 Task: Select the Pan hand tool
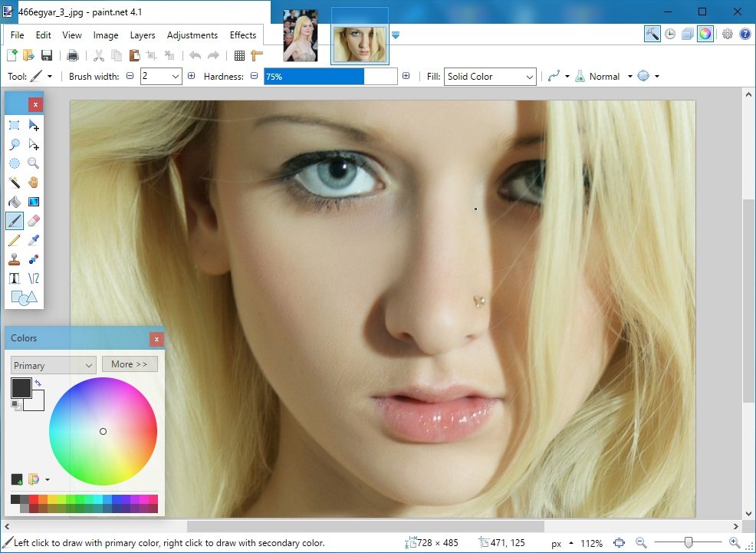click(33, 183)
